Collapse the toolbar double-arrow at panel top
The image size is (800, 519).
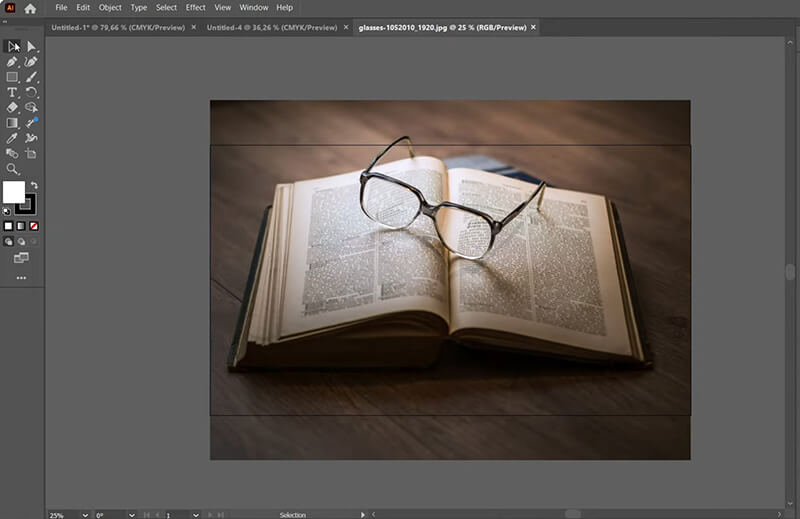pos(5,22)
